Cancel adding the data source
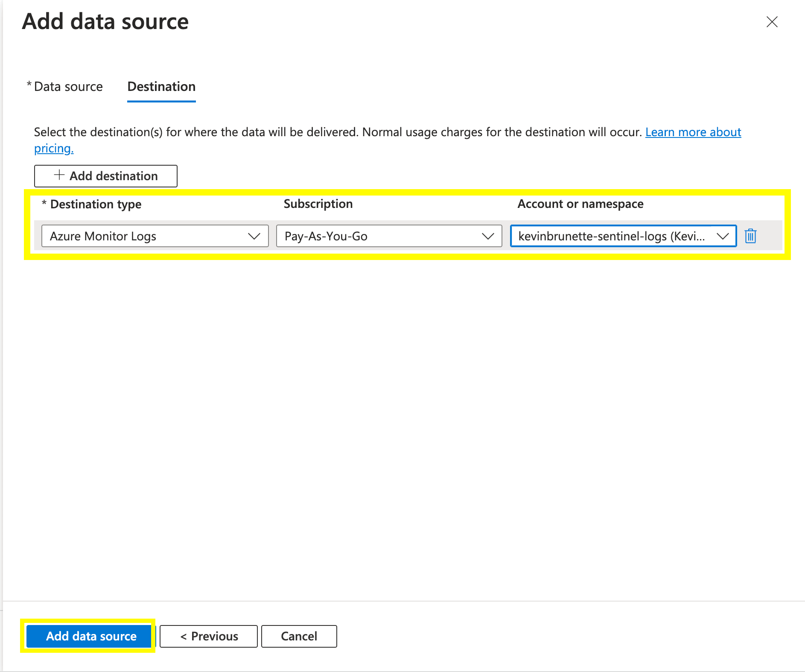Viewport: 805px width, 672px height. tap(299, 636)
